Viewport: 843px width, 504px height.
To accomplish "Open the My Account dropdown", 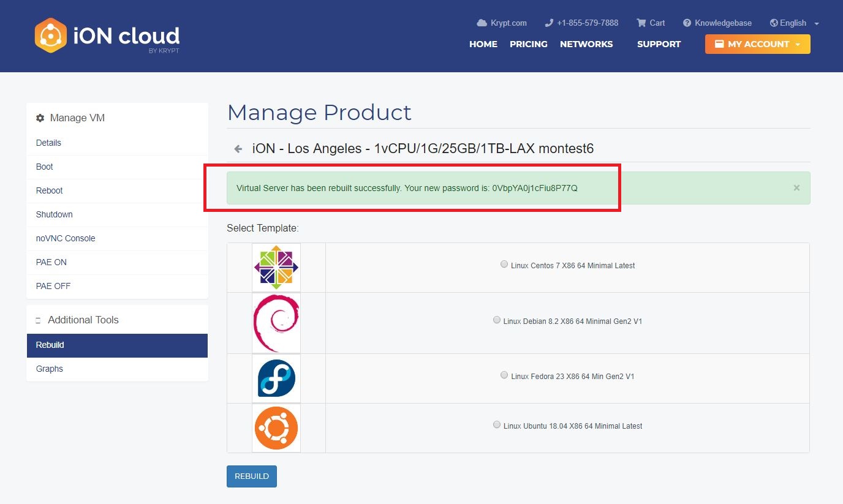I will coord(758,44).
